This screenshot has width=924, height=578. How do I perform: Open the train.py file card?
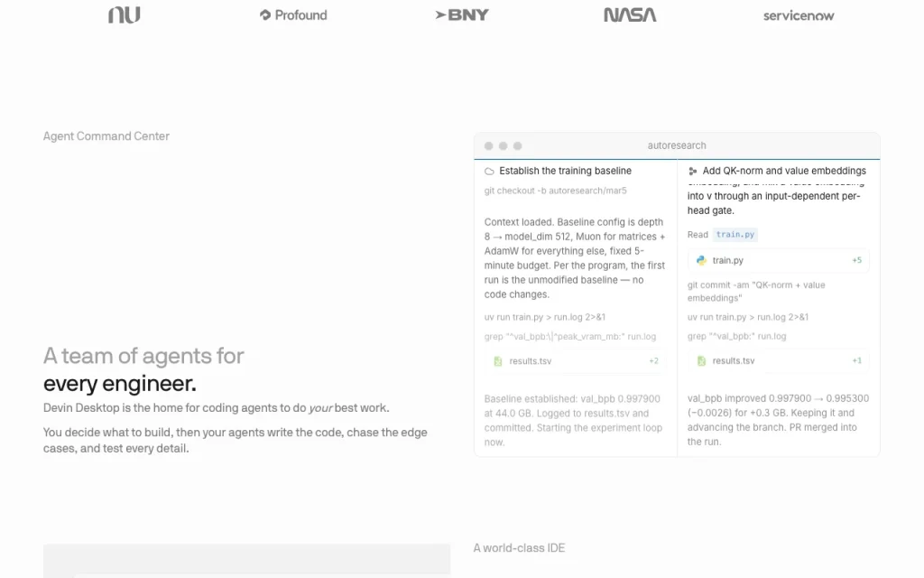tap(778, 260)
